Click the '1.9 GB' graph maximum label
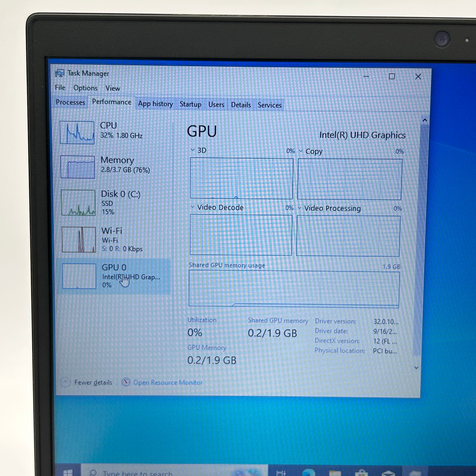Viewport: 476px width, 476px height. pos(391,267)
